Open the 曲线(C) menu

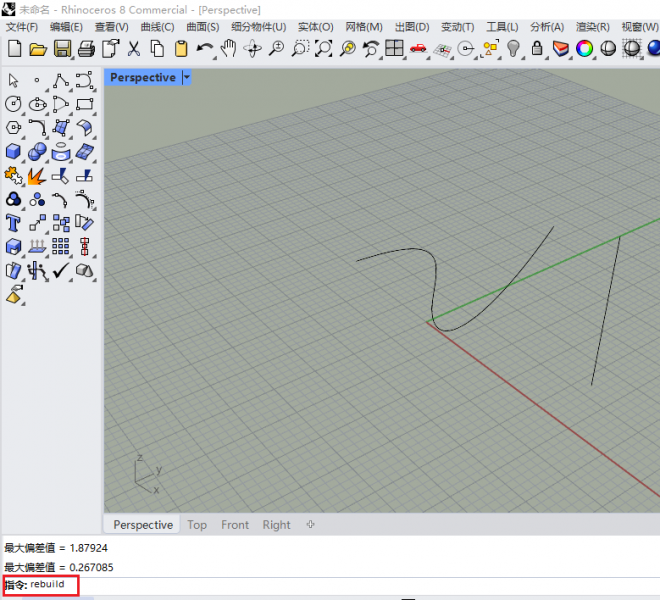pyautogui.click(x=157, y=27)
